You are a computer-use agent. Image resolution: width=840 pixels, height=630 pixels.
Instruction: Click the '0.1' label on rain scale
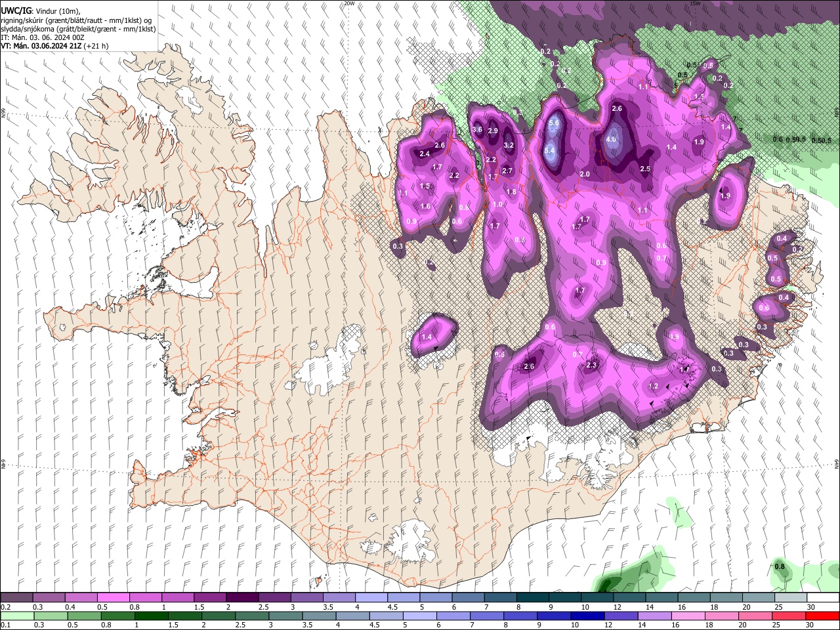point(6,625)
